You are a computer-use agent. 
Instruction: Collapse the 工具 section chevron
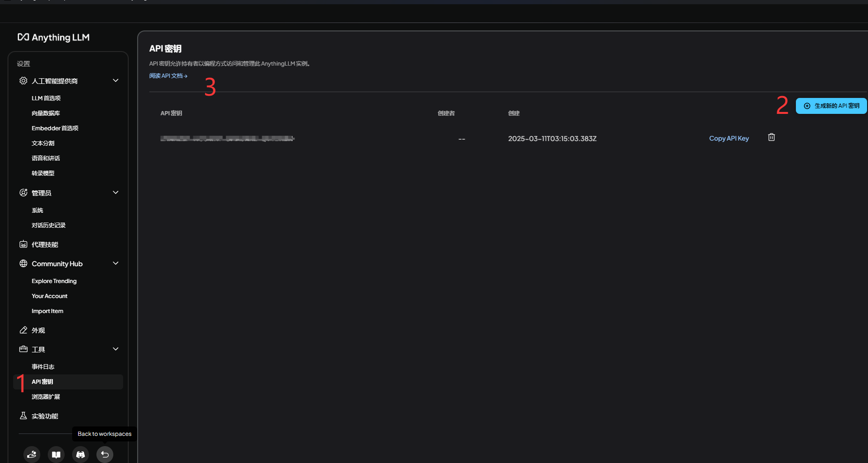point(116,349)
